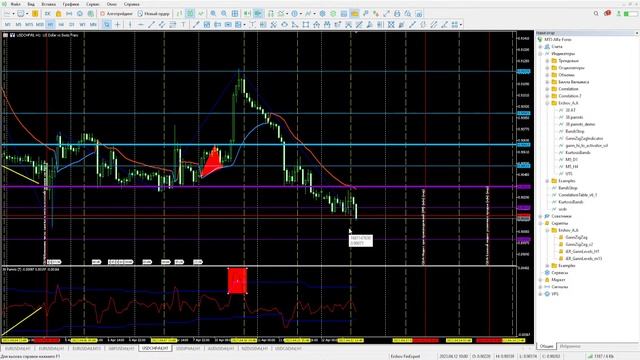Image resolution: width=640 pixels, height=360 pixels.
Task: Select the H4 timeframe
Action: pyautogui.click(x=61, y=25)
